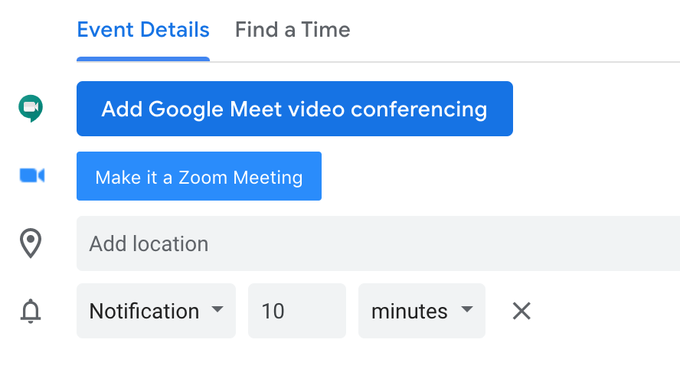The height and width of the screenshot is (369, 680).
Task: Click the location pin icon
Action: [x=31, y=243]
